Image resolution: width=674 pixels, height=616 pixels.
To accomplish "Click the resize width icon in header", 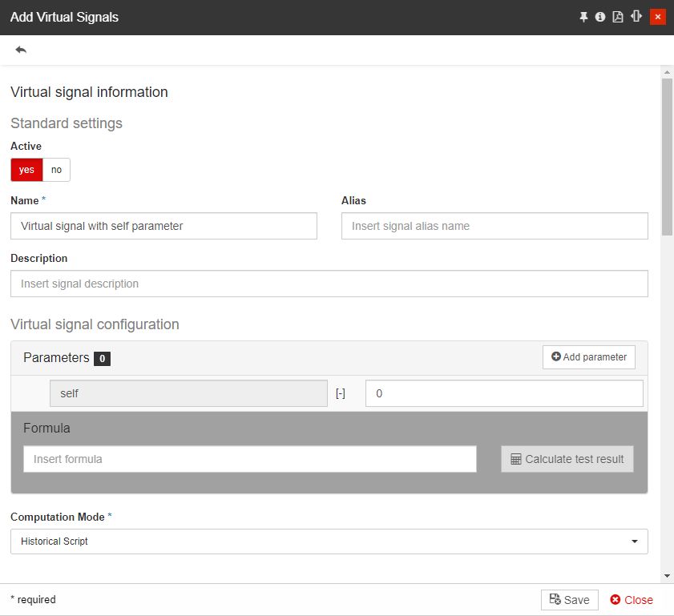I will click(x=636, y=17).
